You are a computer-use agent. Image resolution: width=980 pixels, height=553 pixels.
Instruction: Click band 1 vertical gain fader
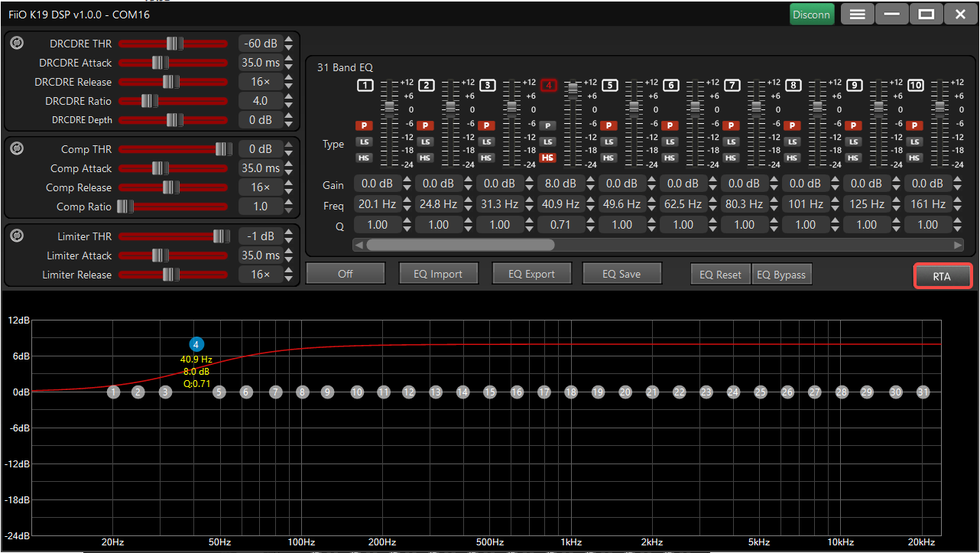pos(389,122)
